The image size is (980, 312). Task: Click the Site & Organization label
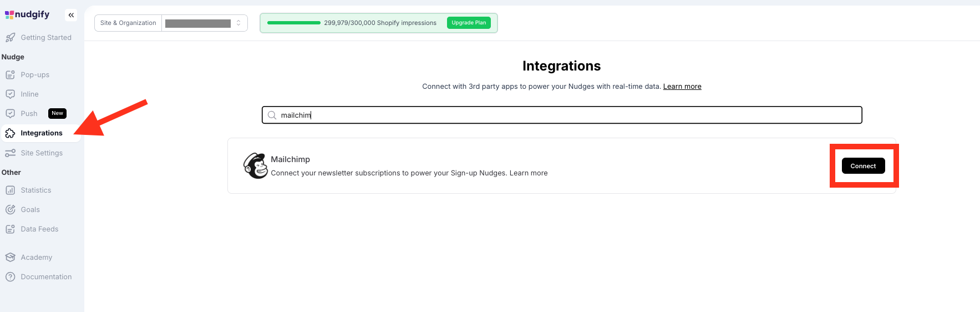pyautogui.click(x=128, y=23)
